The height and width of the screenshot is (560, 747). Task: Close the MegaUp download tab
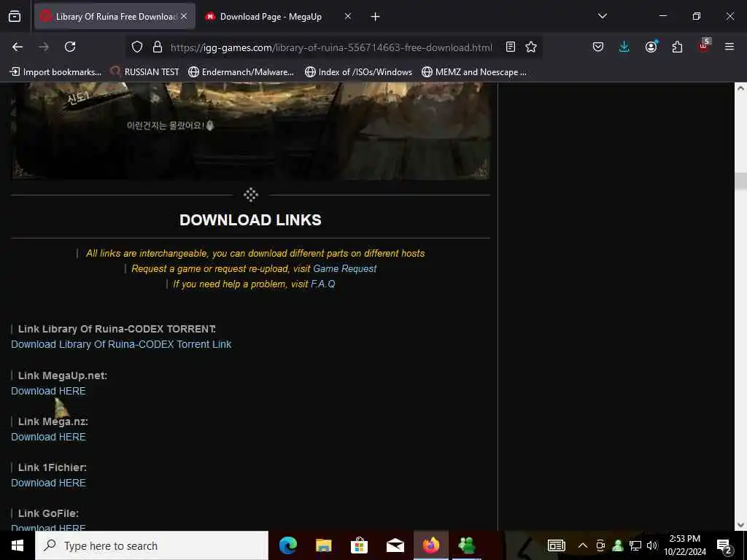click(348, 17)
